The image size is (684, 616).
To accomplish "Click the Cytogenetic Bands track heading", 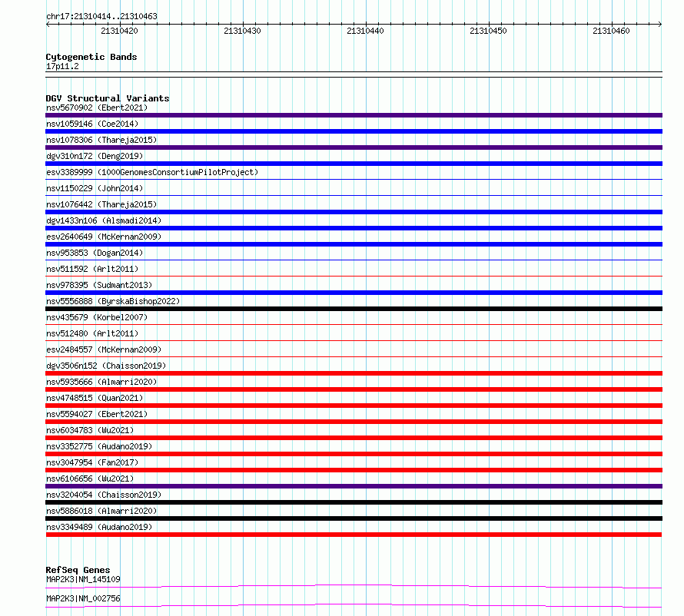I will [x=91, y=57].
